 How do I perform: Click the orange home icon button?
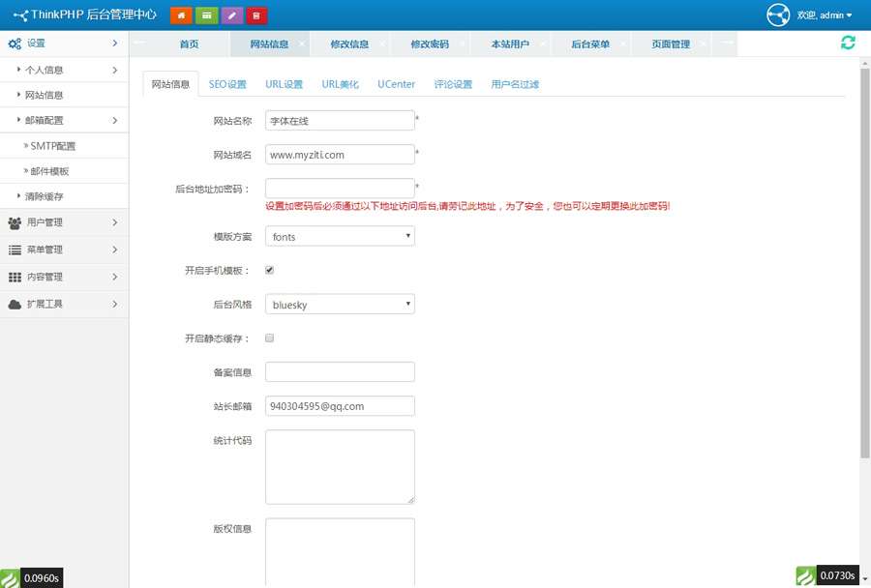click(181, 15)
